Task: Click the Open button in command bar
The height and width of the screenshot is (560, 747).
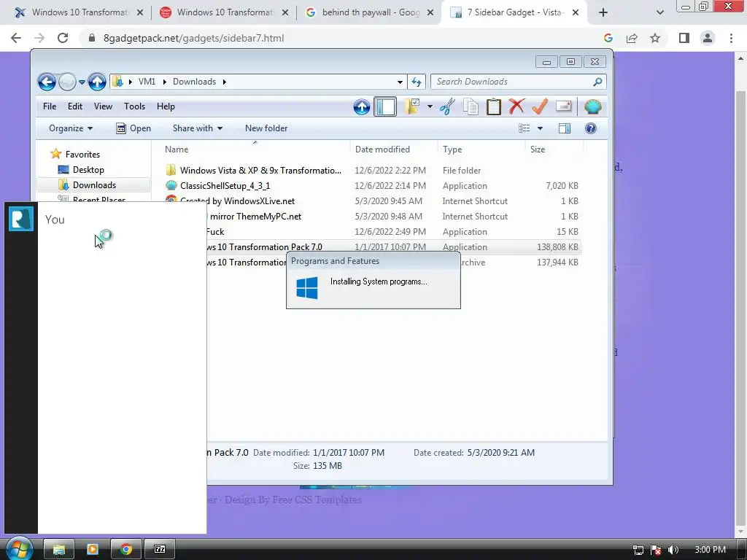Action: pyautogui.click(x=133, y=128)
